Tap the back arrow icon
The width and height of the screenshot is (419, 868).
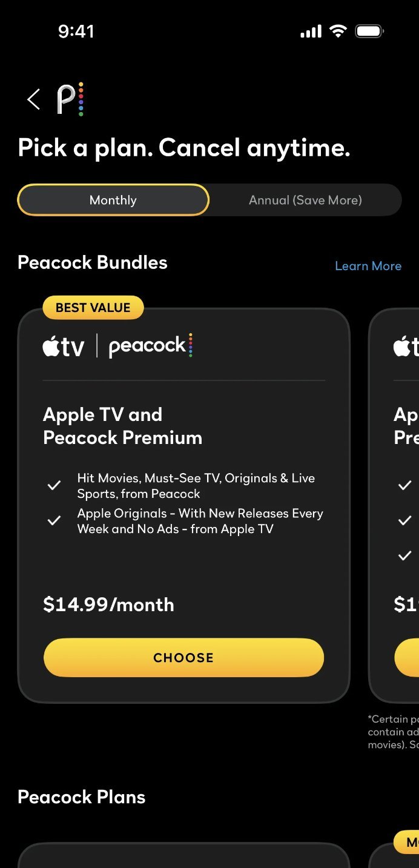click(x=34, y=99)
